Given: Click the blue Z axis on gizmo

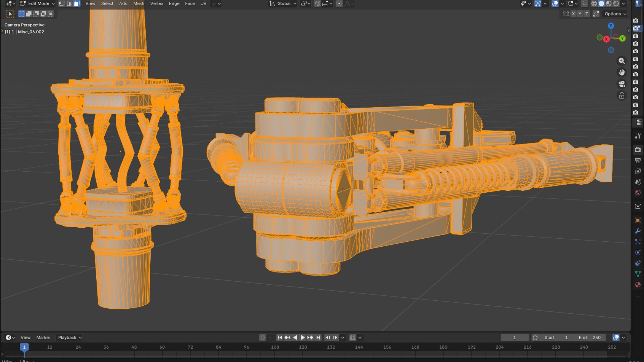Looking at the screenshot, I should (611, 25).
